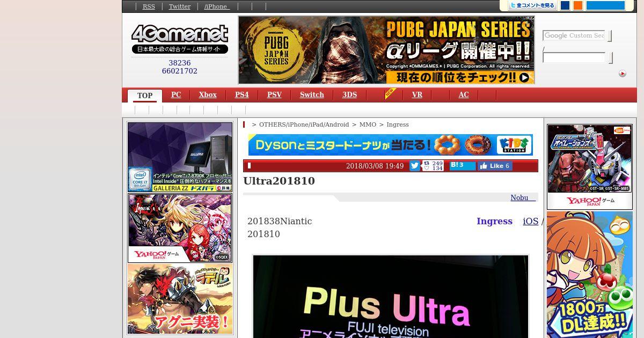Click the NEW badge in navigation bar
Image resolution: width=644 pixels, height=338 pixels.
tap(390, 93)
